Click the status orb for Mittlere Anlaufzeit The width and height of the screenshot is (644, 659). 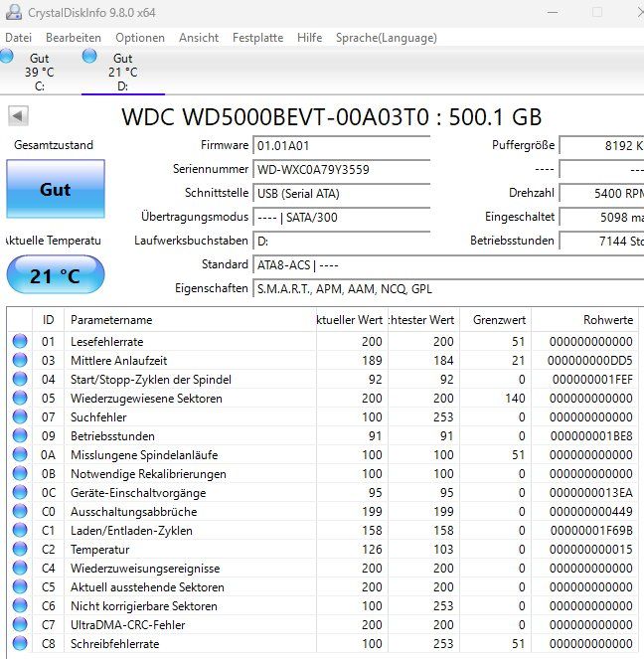tap(20, 360)
